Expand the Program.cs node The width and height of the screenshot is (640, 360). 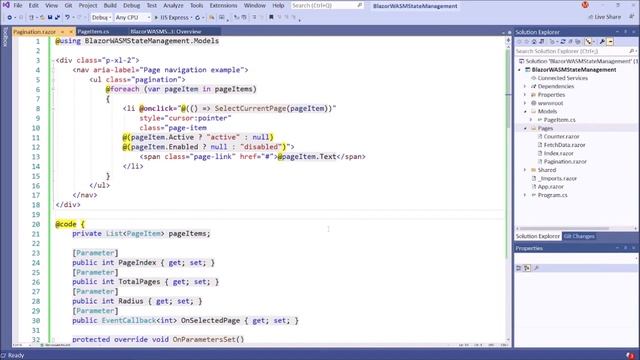[x=525, y=195]
